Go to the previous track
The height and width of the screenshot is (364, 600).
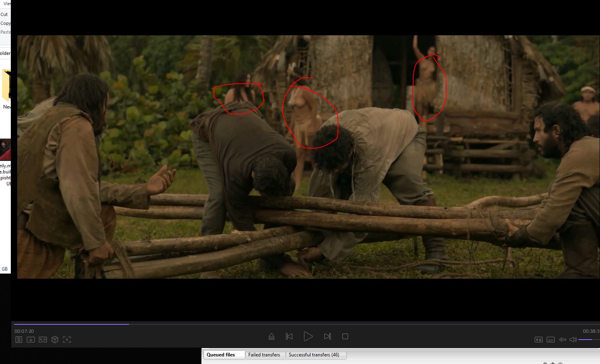pyautogui.click(x=289, y=336)
